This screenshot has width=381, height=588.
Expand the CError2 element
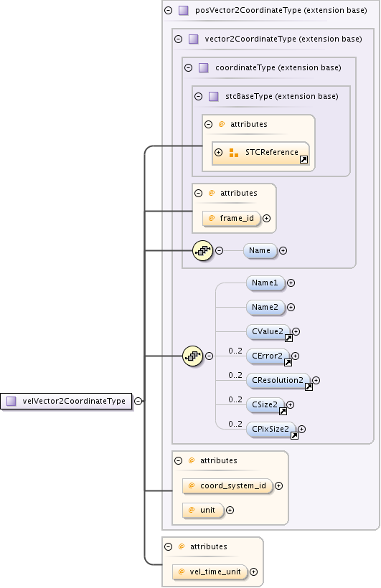tap(295, 356)
